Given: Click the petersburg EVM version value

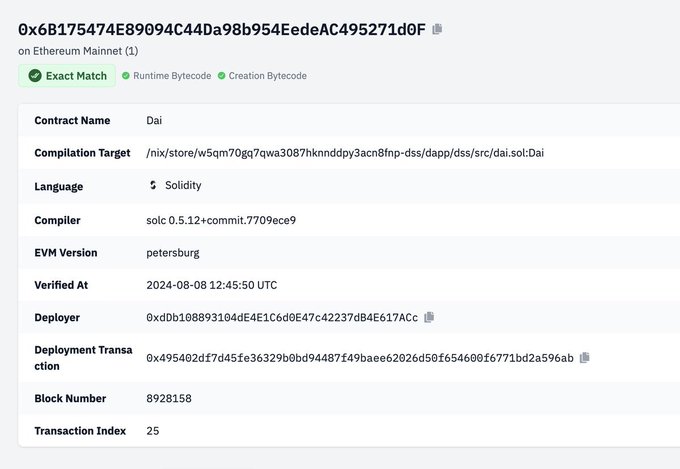Looking at the screenshot, I should point(173,253).
